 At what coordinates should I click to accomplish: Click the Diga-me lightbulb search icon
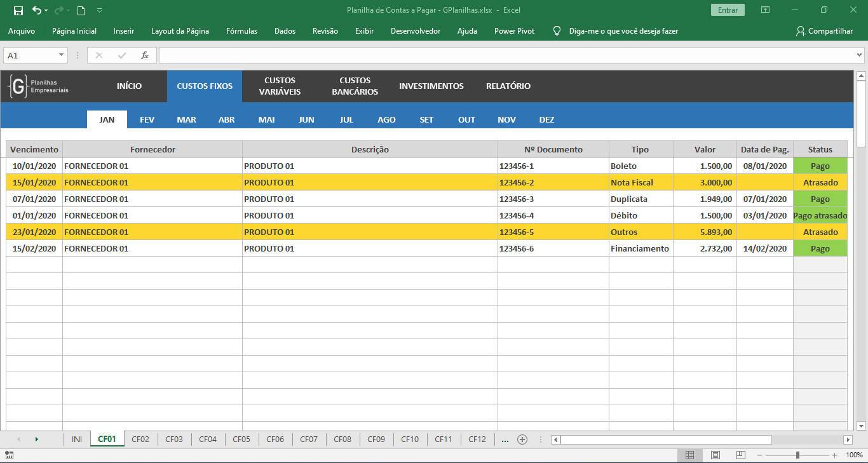coord(557,30)
